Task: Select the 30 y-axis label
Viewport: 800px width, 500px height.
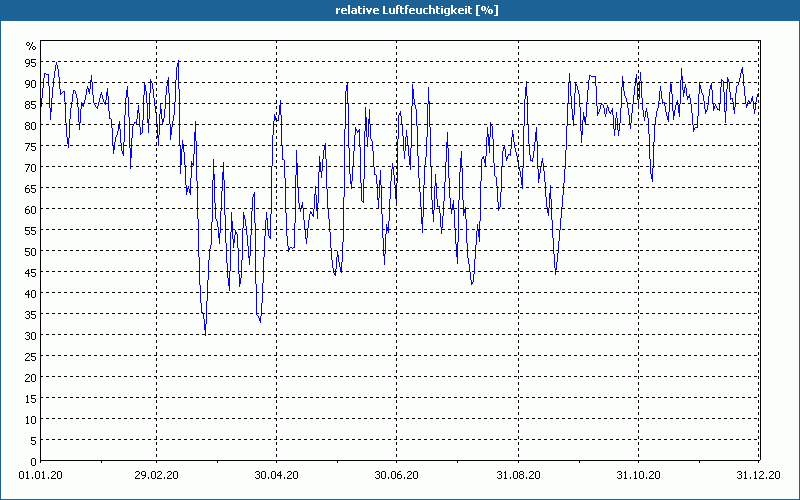Action: pos(31,335)
